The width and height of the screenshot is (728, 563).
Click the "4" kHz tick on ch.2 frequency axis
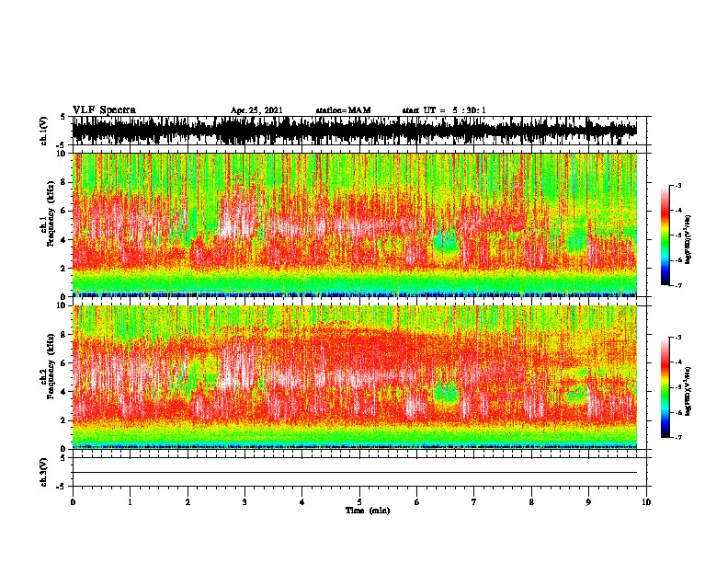pyautogui.click(x=63, y=392)
